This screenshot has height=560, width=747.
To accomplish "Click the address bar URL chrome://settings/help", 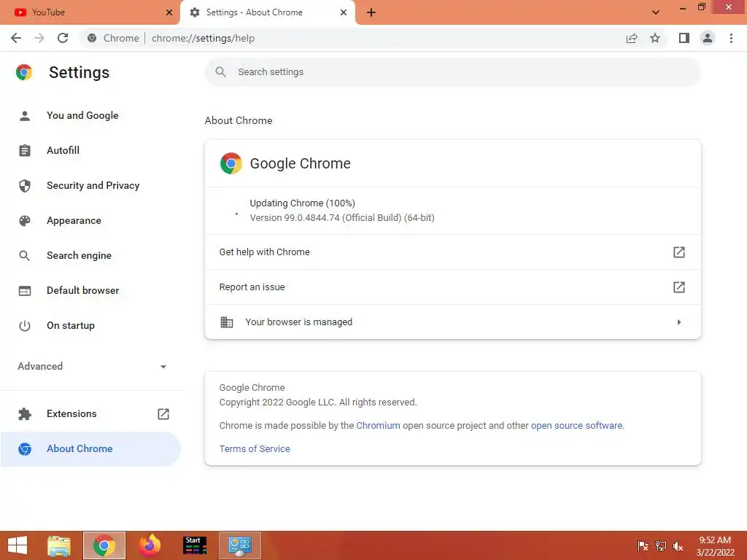I will click(203, 38).
